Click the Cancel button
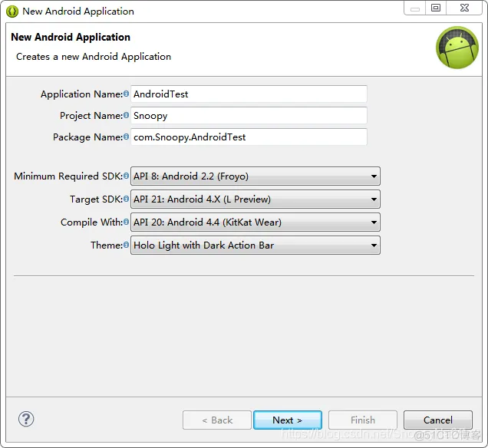 click(438, 420)
